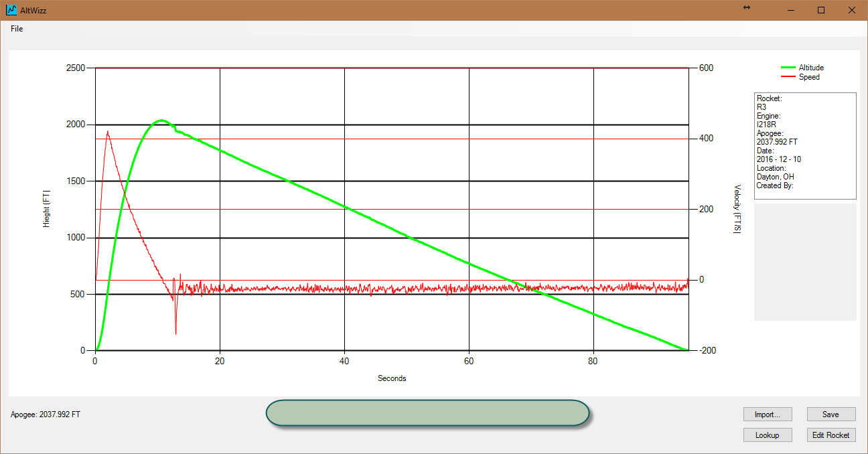The image size is (868, 454).
Task: Click the AltWizz app icon in the title bar
Action: pos(10,9)
